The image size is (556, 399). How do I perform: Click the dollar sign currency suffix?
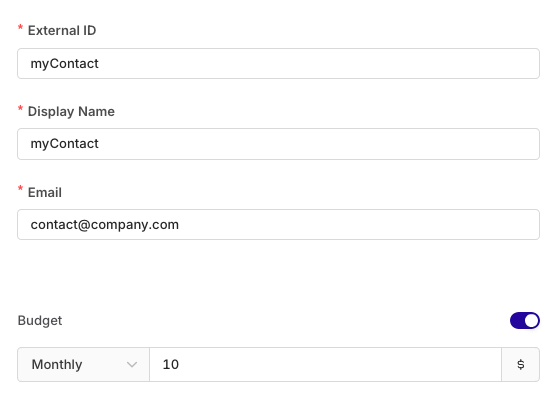(x=521, y=365)
